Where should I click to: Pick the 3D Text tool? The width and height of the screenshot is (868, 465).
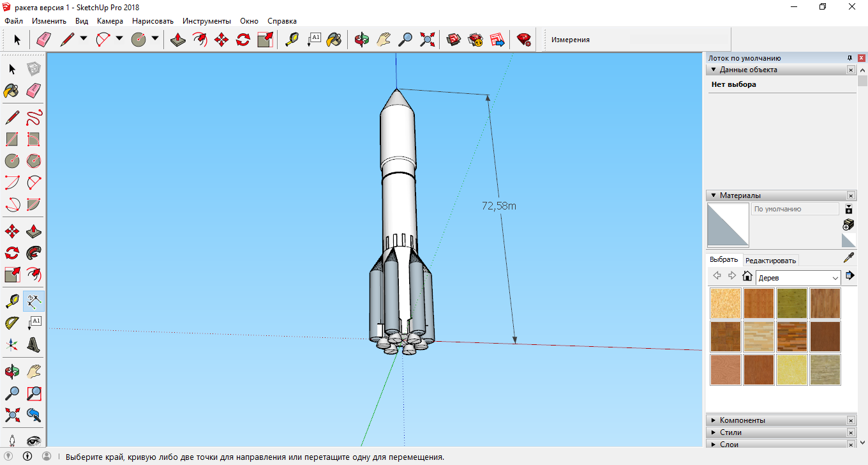[34, 345]
